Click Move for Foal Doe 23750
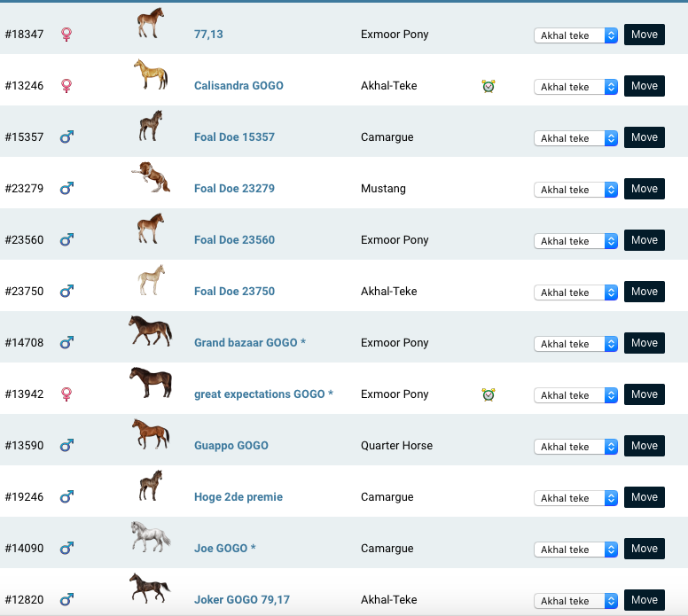This screenshot has width=688, height=616. [x=644, y=292]
